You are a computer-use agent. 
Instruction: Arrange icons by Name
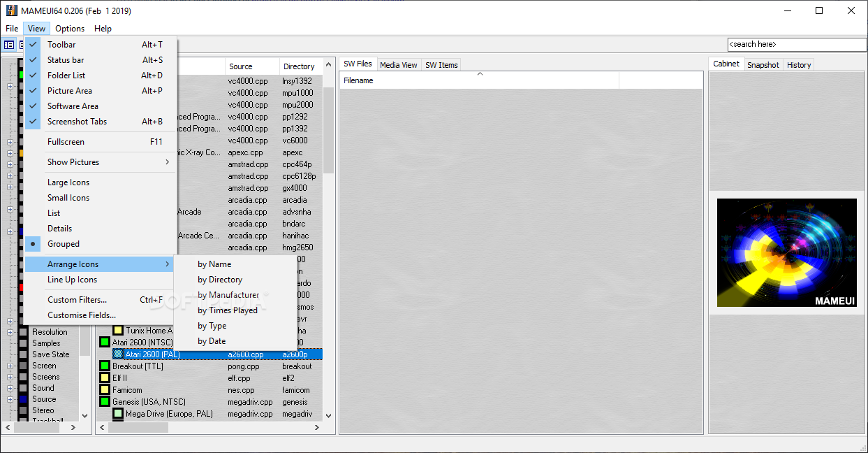click(x=235, y=264)
